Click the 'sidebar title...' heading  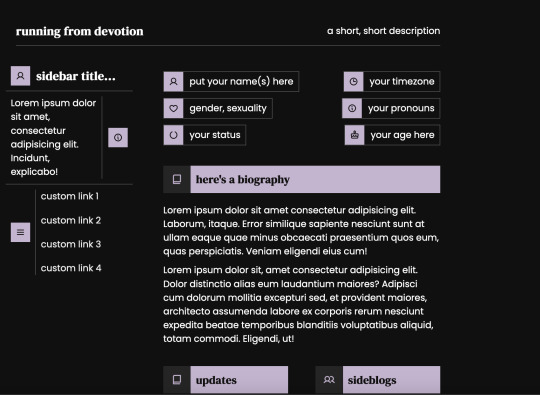click(x=76, y=76)
